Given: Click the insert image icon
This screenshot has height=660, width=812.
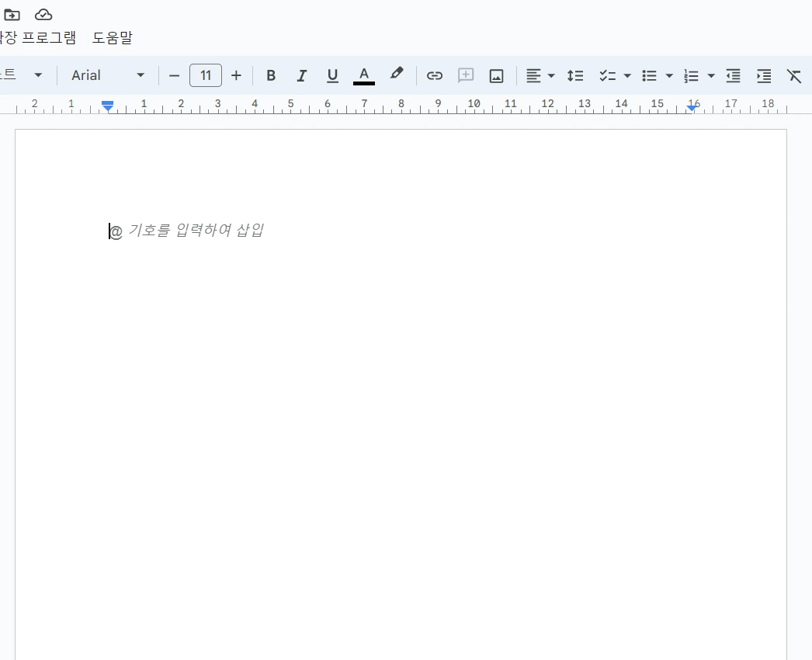Looking at the screenshot, I should pyautogui.click(x=497, y=75).
